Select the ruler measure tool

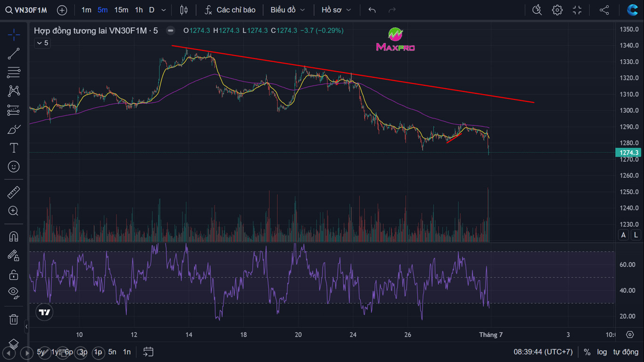14,192
